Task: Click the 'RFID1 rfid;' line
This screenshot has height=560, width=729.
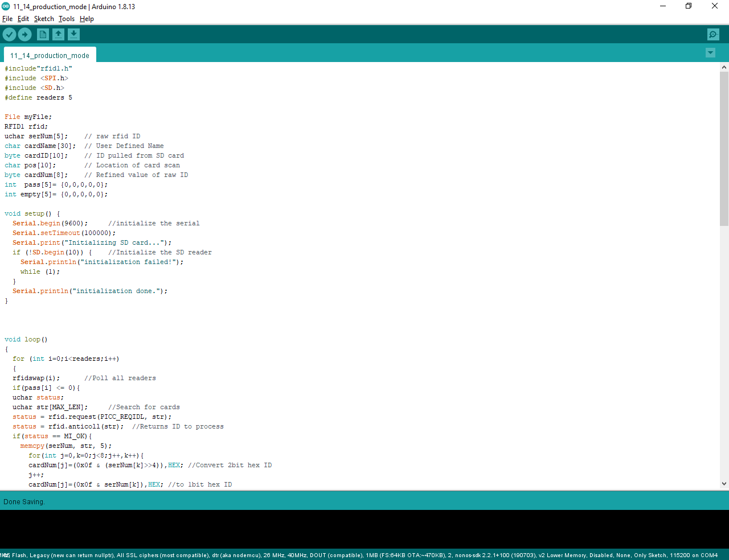Action: [x=26, y=126]
